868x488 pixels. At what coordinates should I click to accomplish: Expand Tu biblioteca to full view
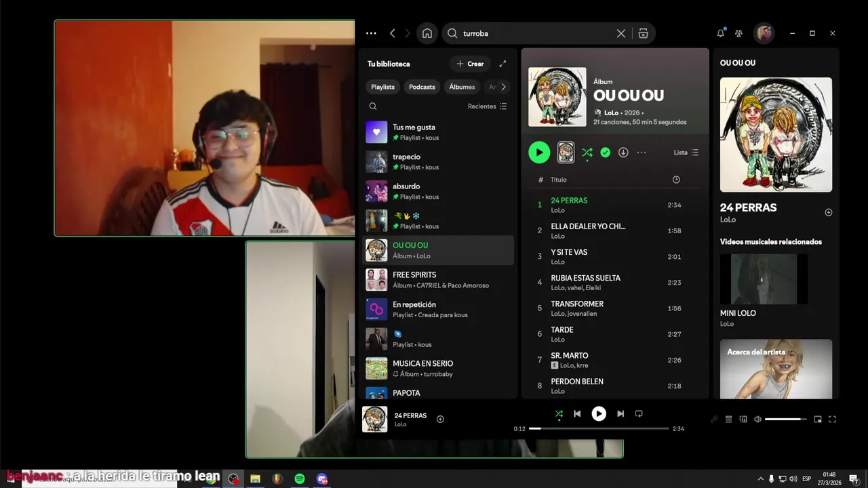point(502,64)
